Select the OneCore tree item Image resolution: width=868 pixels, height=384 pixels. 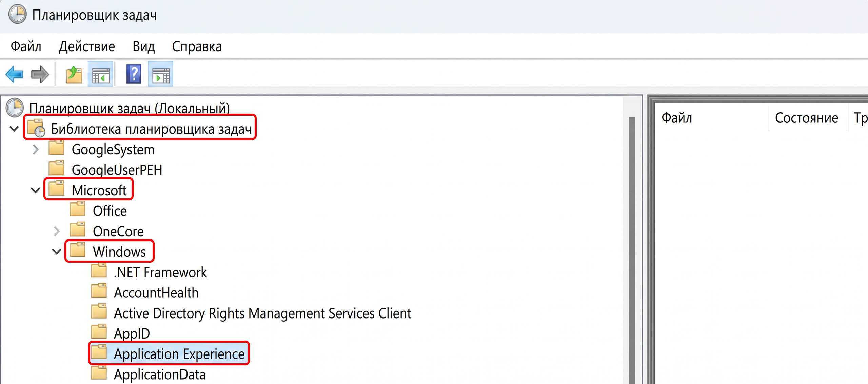(118, 231)
